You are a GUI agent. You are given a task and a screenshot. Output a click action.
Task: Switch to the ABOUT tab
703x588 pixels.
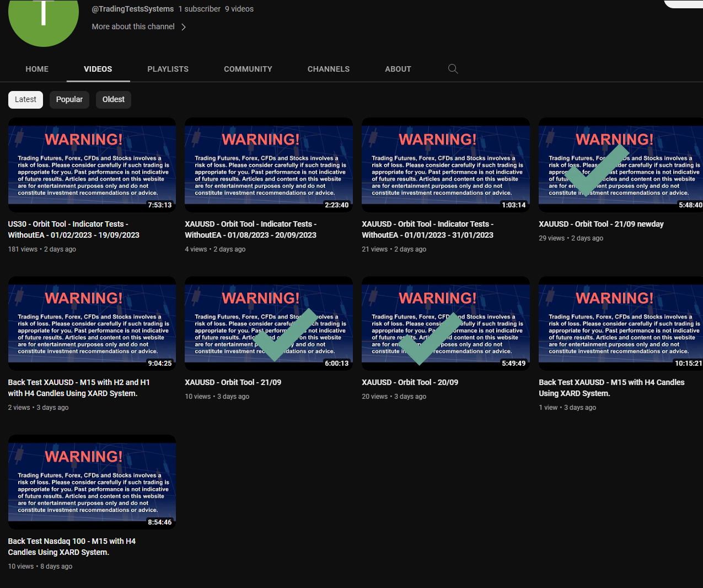[x=398, y=69]
